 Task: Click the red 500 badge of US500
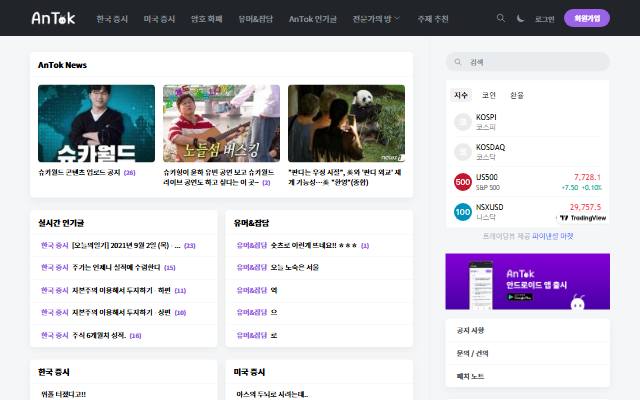[463, 182]
